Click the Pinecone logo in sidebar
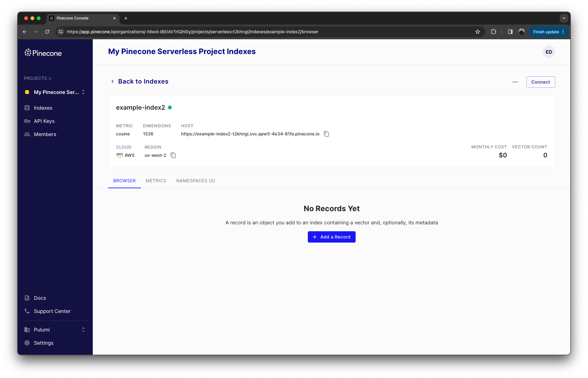588x378 pixels. click(x=43, y=53)
